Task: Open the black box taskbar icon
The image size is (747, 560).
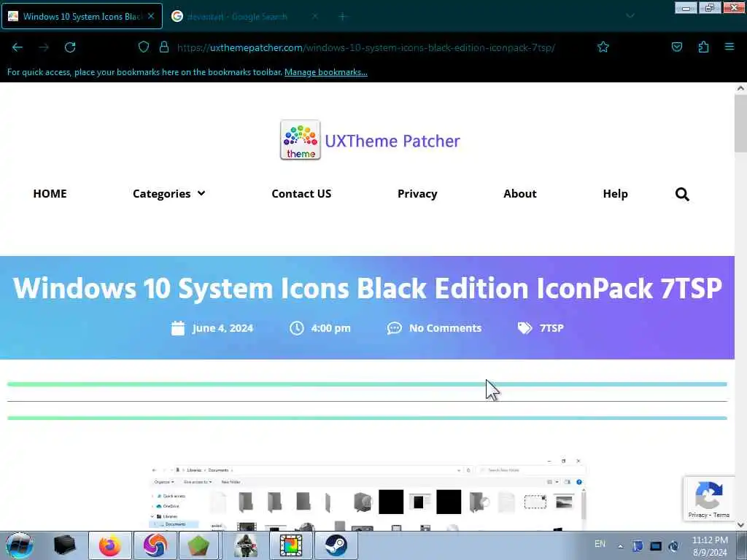Action: coord(65,545)
